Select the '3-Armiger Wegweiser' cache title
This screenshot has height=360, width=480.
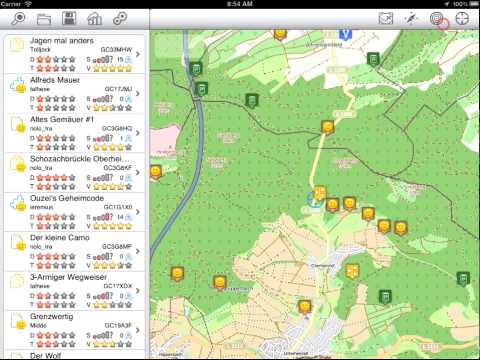68,277
